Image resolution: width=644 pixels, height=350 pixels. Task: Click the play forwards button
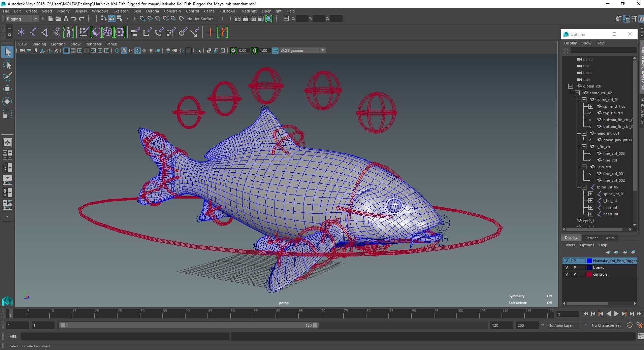pos(616,314)
